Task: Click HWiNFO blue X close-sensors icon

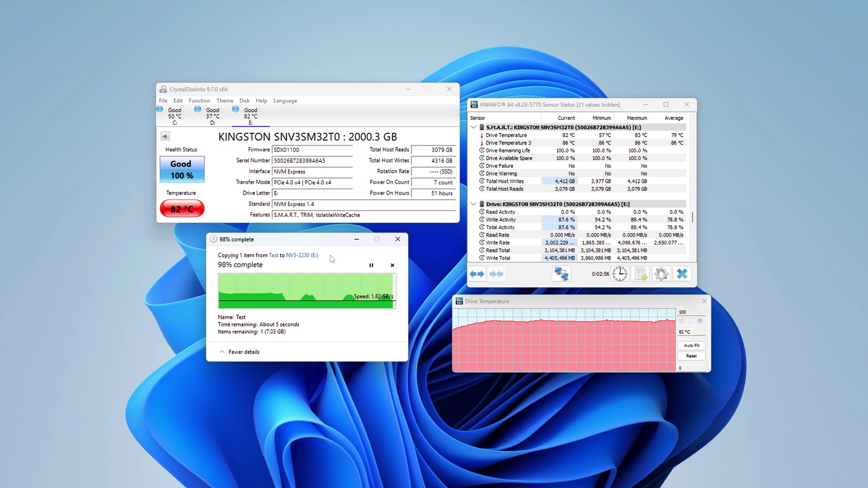Action: [682, 274]
